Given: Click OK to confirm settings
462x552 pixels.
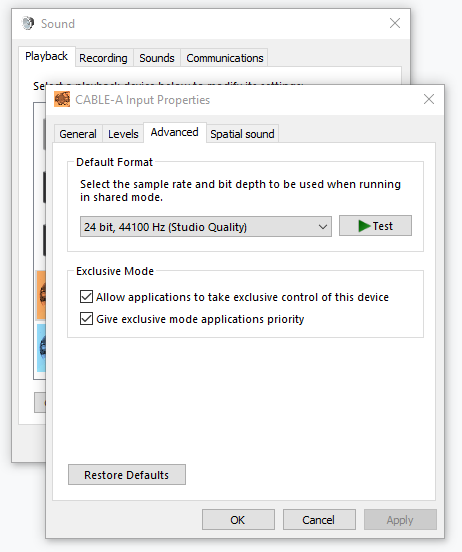Looking at the screenshot, I should tap(238, 520).
